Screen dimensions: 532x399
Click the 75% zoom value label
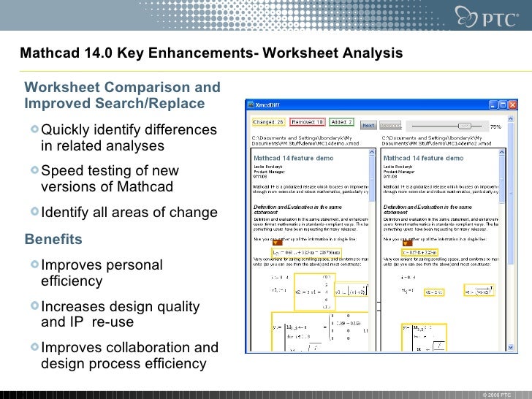pyautogui.click(x=495, y=126)
